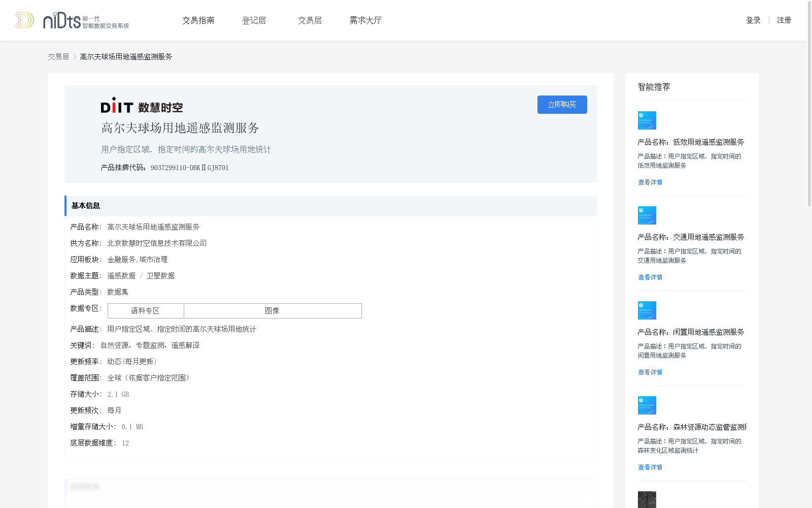Click the 遥感数据 data theme value
The image size is (812, 508).
click(121, 276)
